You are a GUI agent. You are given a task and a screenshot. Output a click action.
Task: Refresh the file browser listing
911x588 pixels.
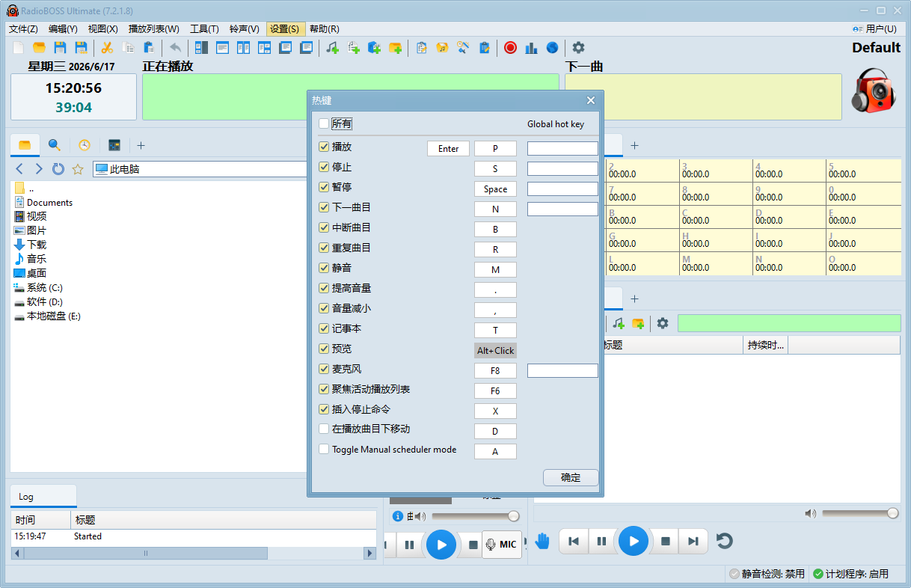58,169
